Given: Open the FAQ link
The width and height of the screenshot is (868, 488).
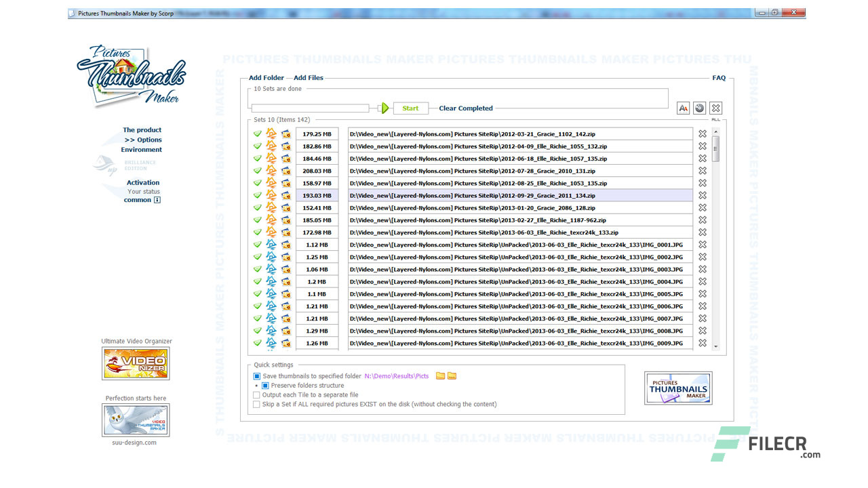Looking at the screenshot, I should coord(719,78).
